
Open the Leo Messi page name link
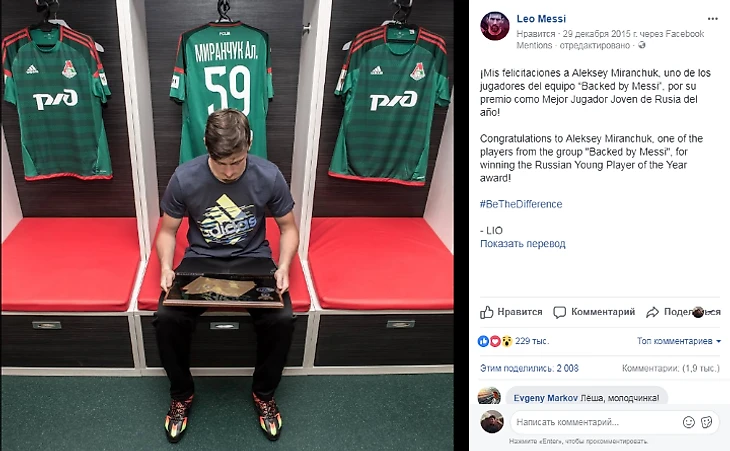coord(541,19)
